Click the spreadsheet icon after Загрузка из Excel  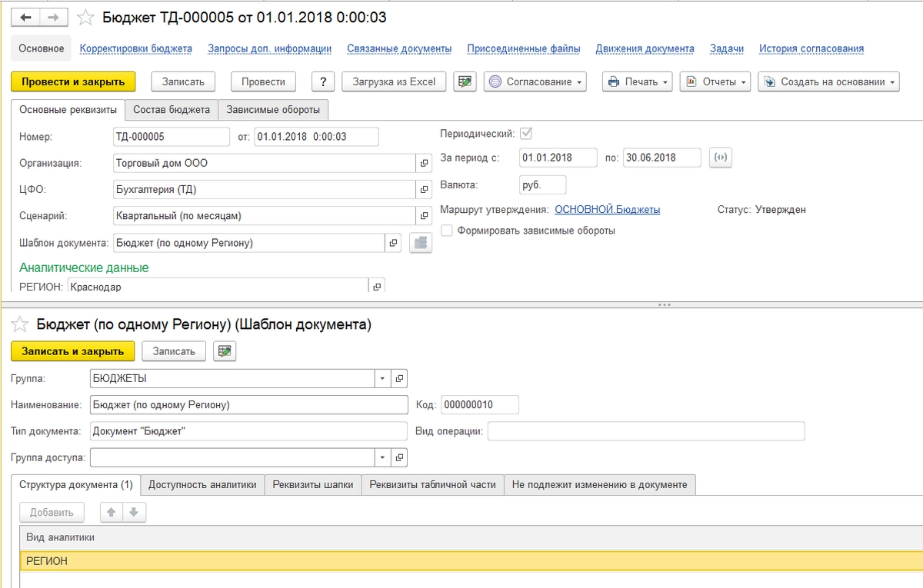point(465,81)
